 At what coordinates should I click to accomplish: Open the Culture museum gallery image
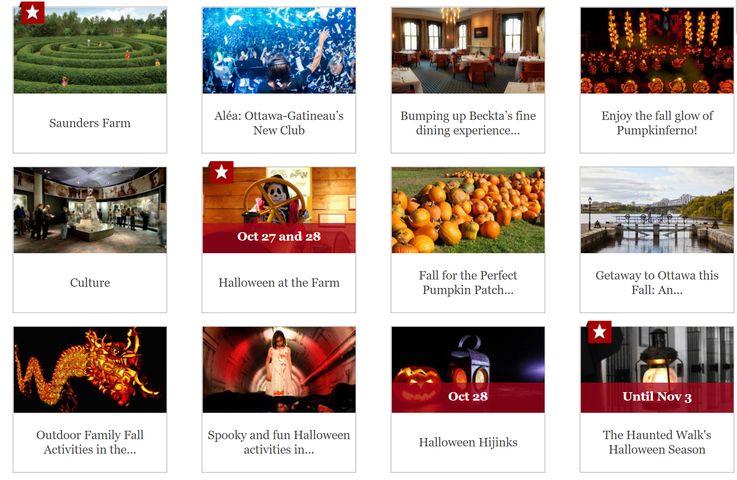click(x=90, y=210)
